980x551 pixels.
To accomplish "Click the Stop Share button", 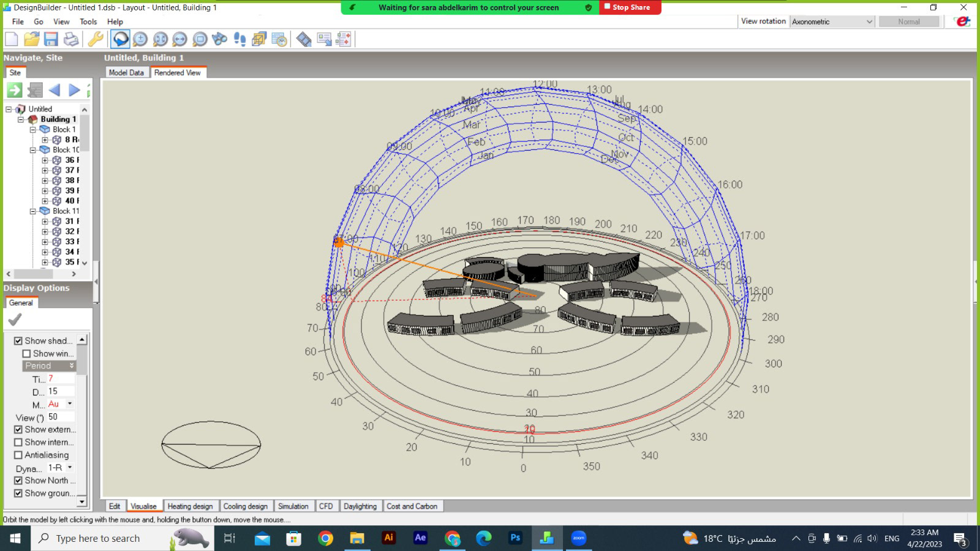I will (630, 7).
